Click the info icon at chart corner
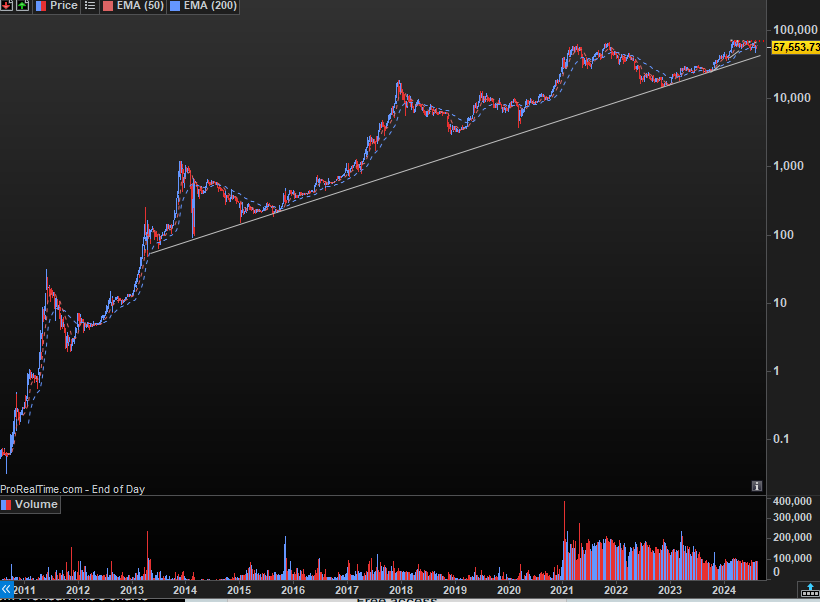This screenshot has width=820, height=602. (757, 486)
